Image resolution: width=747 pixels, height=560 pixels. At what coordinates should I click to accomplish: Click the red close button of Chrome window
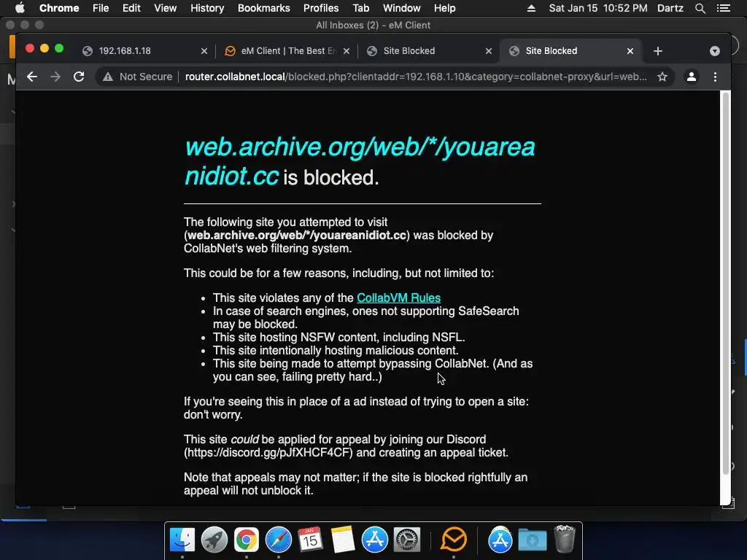pos(29,48)
